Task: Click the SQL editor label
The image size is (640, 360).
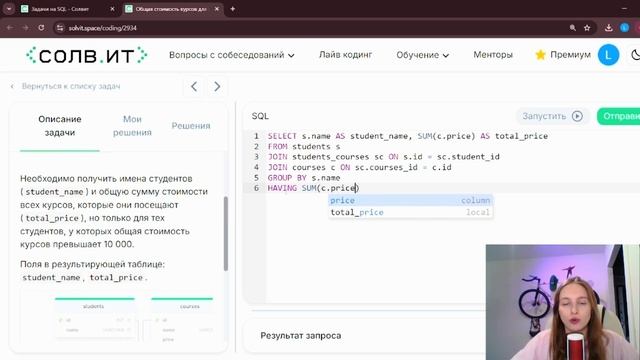Action: [x=260, y=116]
